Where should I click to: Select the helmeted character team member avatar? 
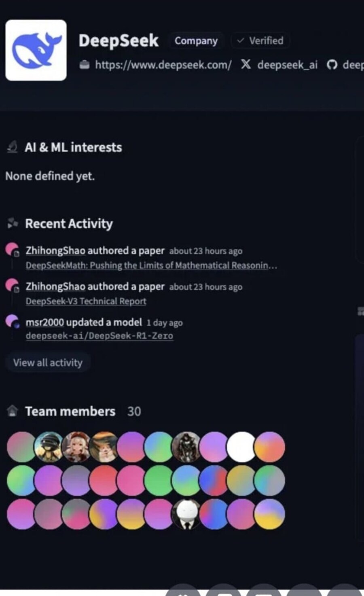[49, 447]
